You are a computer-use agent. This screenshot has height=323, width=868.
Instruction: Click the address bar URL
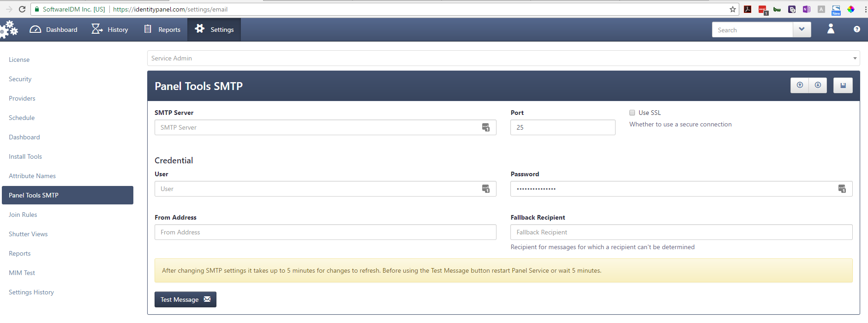click(170, 9)
